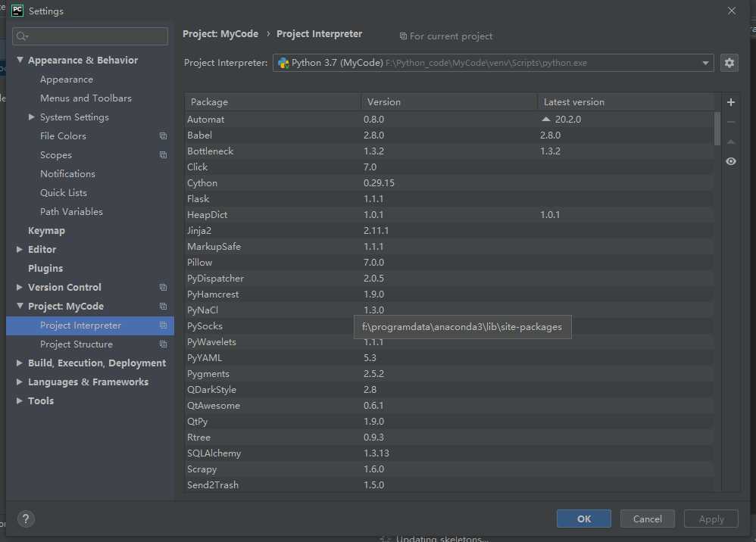The height and width of the screenshot is (542, 756).
Task: Select the Flask package row
Action: 449,198
